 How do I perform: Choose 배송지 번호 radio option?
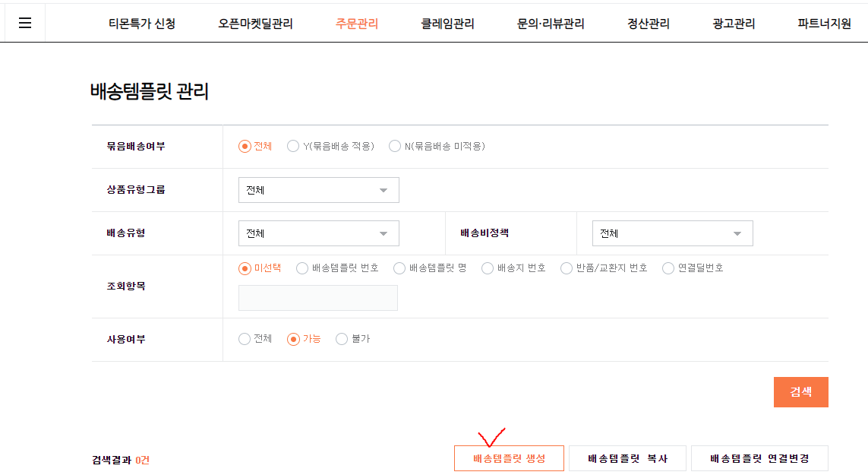click(x=487, y=268)
